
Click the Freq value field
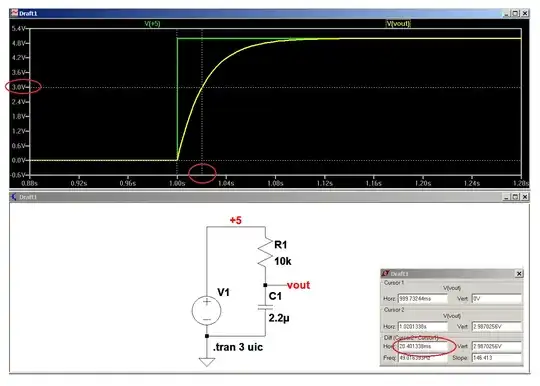point(423,358)
